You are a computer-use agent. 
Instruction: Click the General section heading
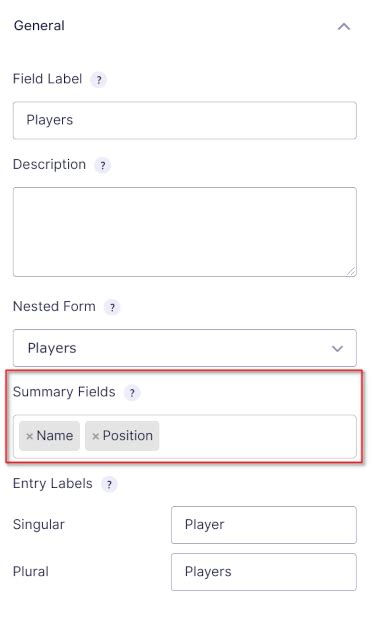39,26
